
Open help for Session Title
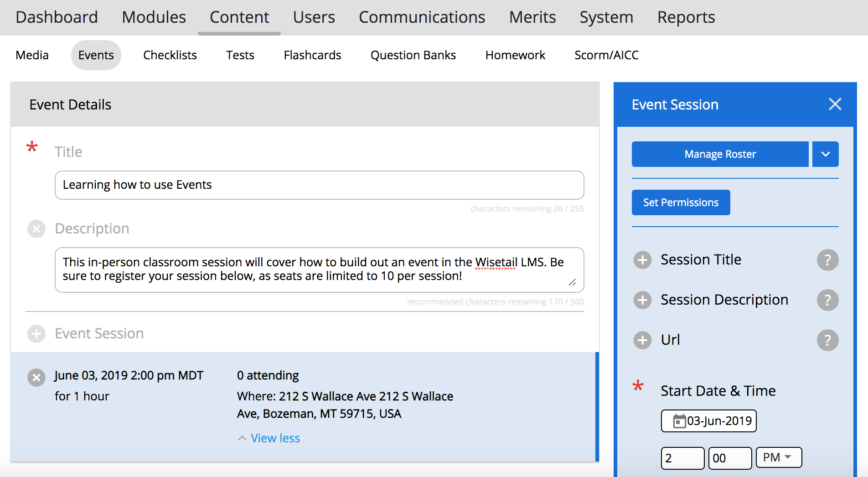pyautogui.click(x=827, y=260)
